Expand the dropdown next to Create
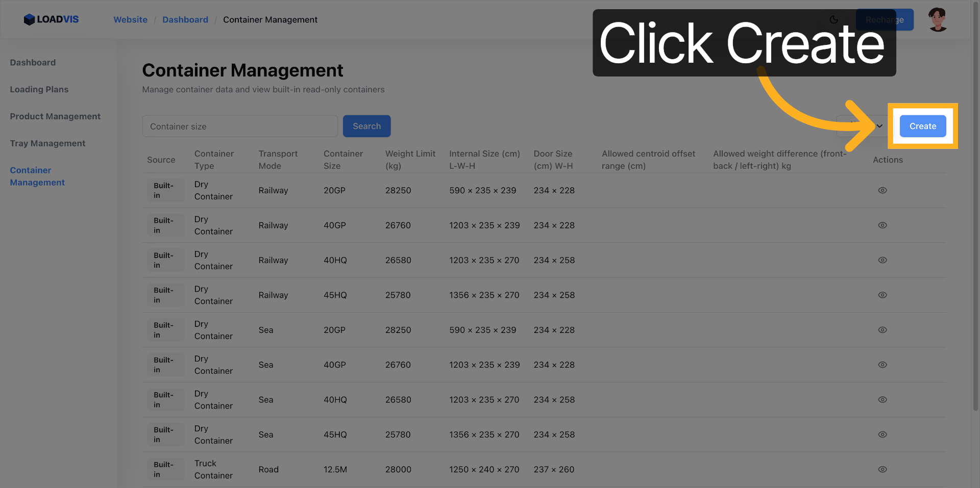This screenshot has height=488, width=980. point(879,126)
